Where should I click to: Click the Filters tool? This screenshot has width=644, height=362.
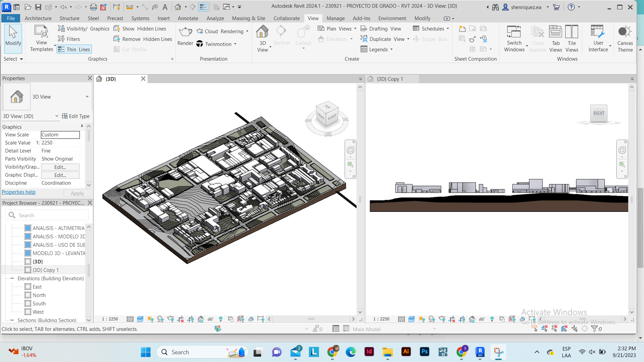(69, 39)
